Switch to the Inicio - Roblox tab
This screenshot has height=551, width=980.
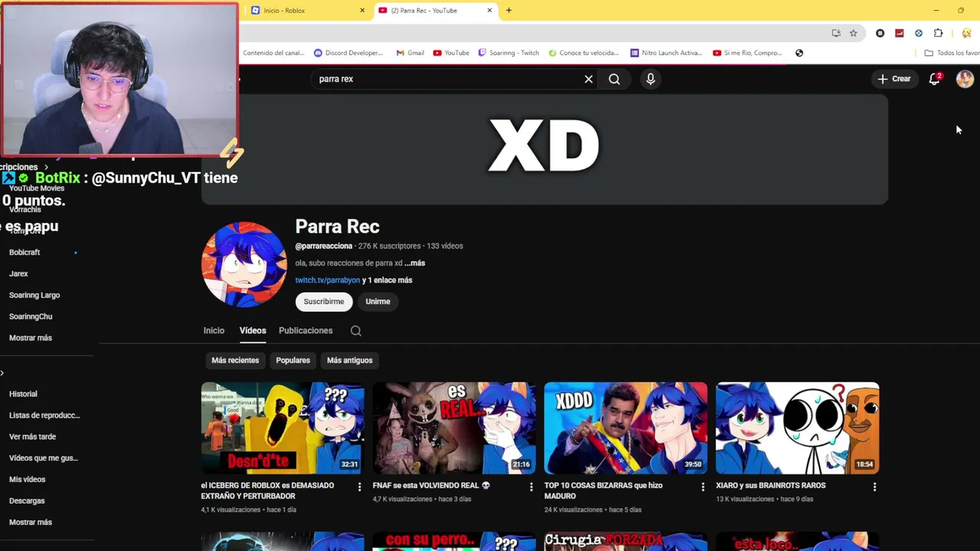[x=308, y=10]
